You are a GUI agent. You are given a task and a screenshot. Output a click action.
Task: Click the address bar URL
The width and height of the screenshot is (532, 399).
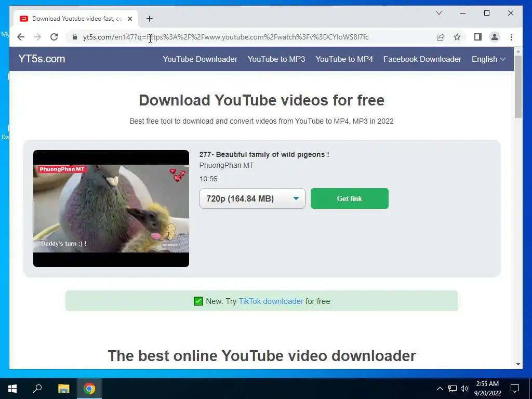[225, 37]
